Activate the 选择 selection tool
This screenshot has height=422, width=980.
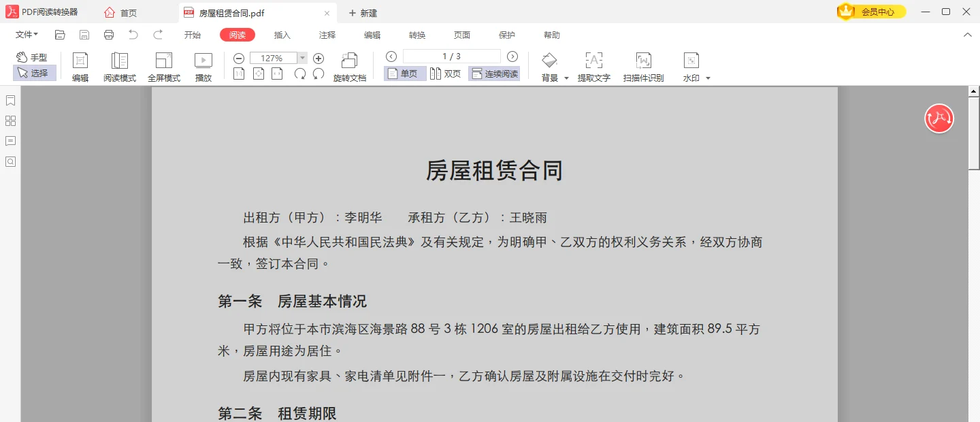pyautogui.click(x=34, y=73)
